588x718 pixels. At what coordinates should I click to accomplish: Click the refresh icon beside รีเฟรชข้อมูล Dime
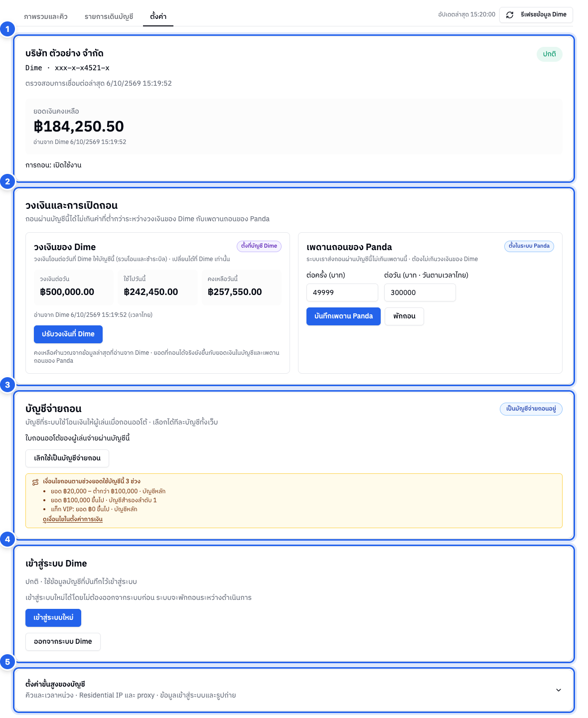click(510, 15)
